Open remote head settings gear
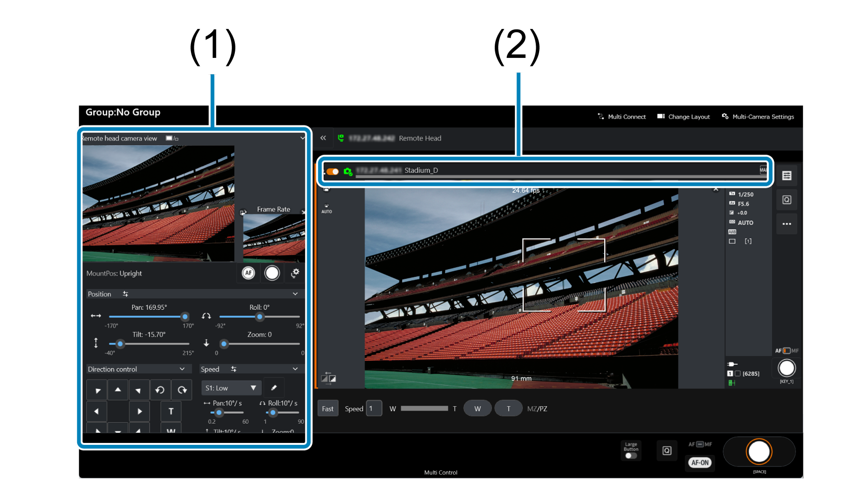This screenshot has height=496, width=868. click(x=295, y=273)
